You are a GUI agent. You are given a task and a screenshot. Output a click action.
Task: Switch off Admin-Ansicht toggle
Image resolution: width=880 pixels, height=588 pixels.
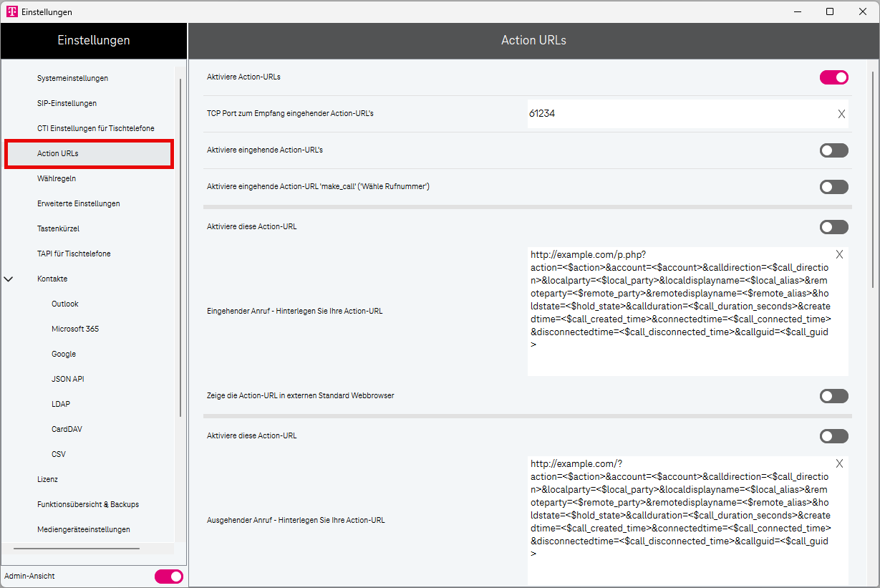169,576
